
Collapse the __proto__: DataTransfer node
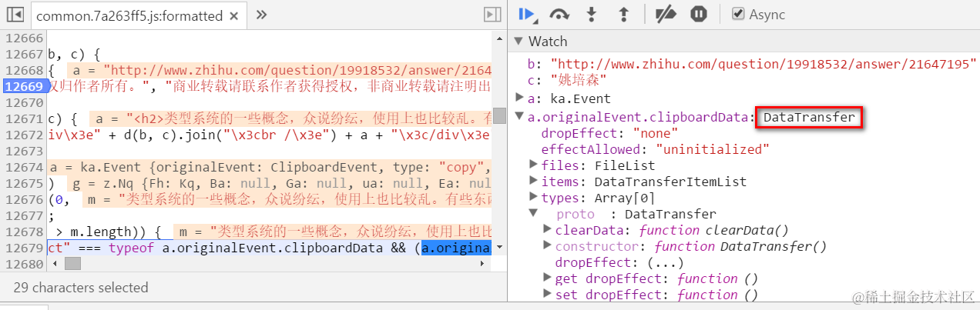tap(534, 214)
